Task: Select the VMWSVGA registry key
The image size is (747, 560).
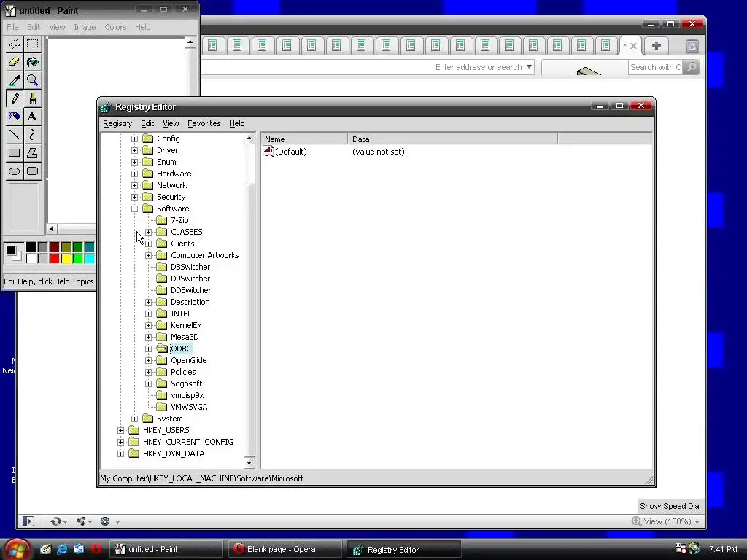Action: click(189, 407)
